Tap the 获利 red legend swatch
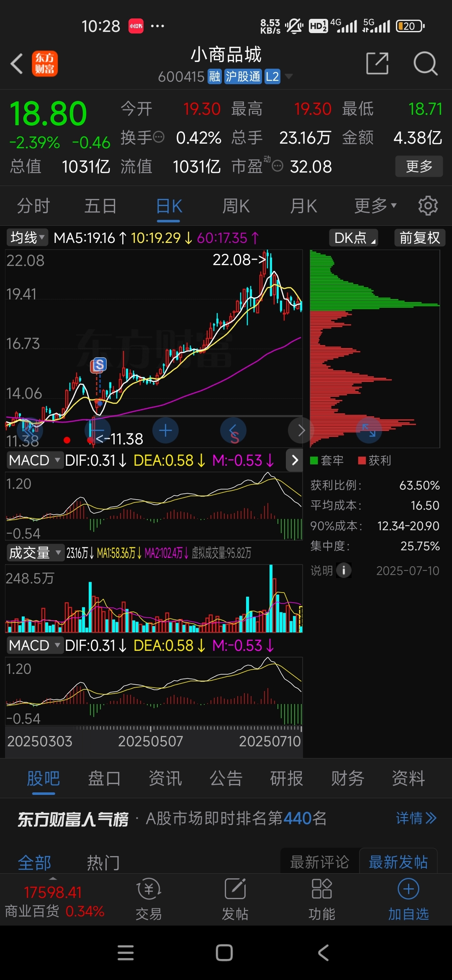The height and width of the screenshot is (980, 452). 362,460
